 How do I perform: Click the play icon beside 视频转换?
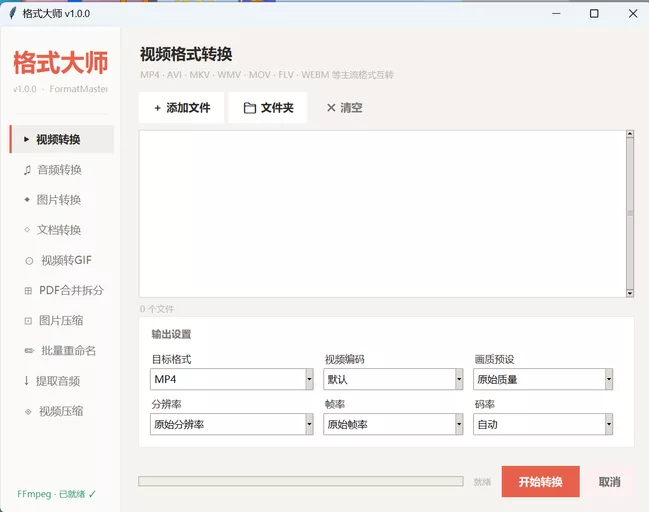tap(26, 139)
